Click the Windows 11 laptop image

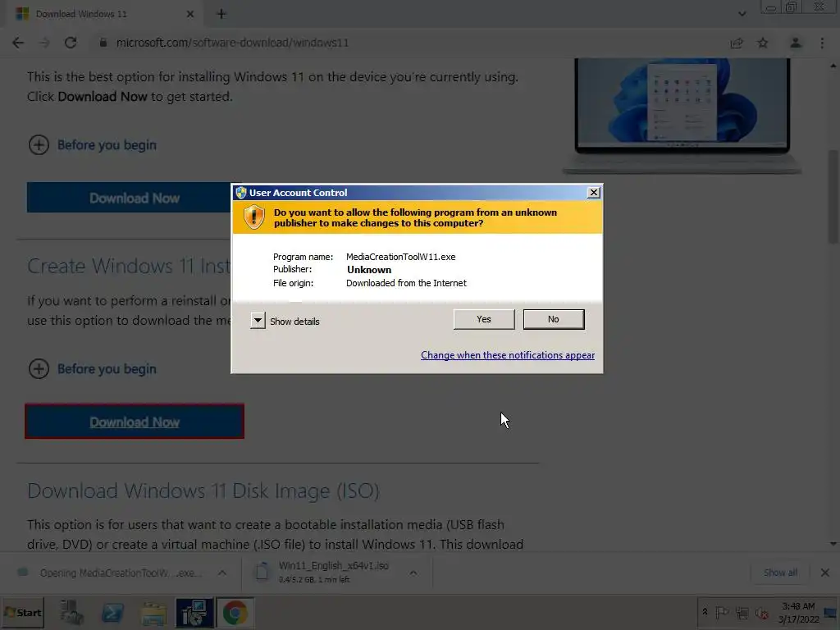tap(682, 115)
